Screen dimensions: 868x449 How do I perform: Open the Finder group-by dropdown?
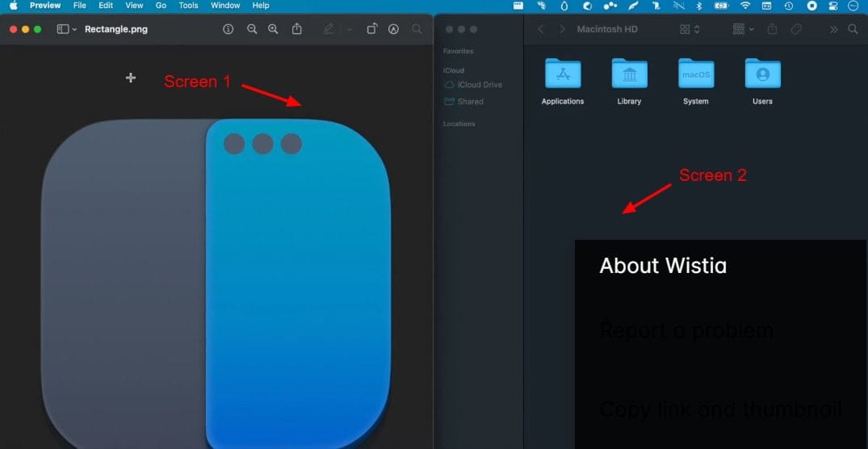[743, 29]
